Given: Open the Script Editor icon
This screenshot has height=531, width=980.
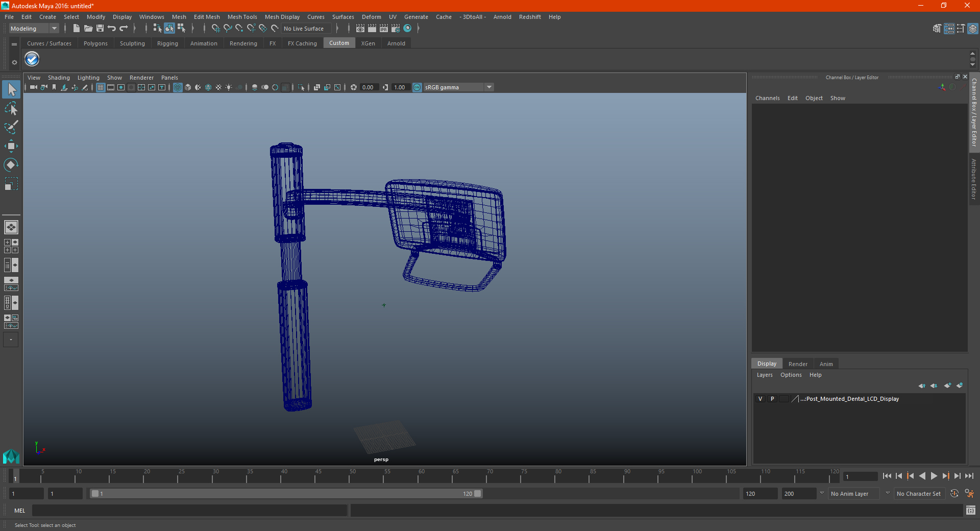Looking at the screenshot, I should point(971,510).
